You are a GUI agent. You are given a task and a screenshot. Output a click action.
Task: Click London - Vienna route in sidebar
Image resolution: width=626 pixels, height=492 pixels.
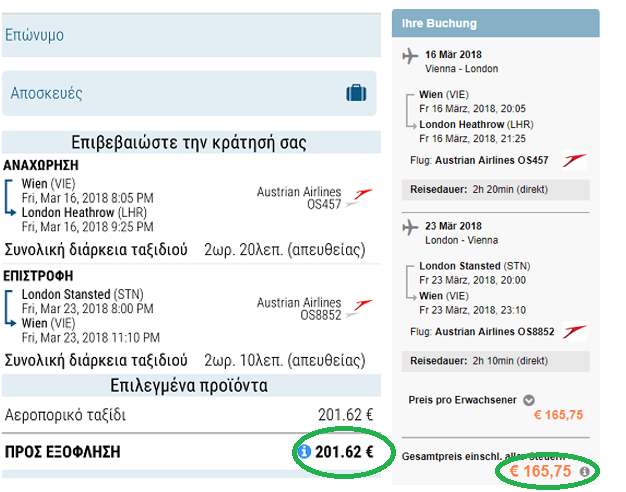[462, 240]
